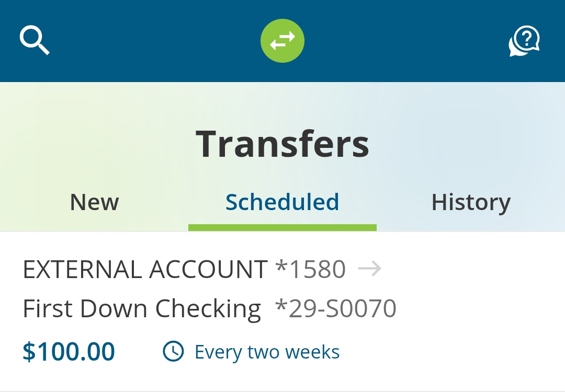Image resolution: width=565 pixels, height=392 pixels.
Task: Open the History tab
Action: [x=471, y=202]
